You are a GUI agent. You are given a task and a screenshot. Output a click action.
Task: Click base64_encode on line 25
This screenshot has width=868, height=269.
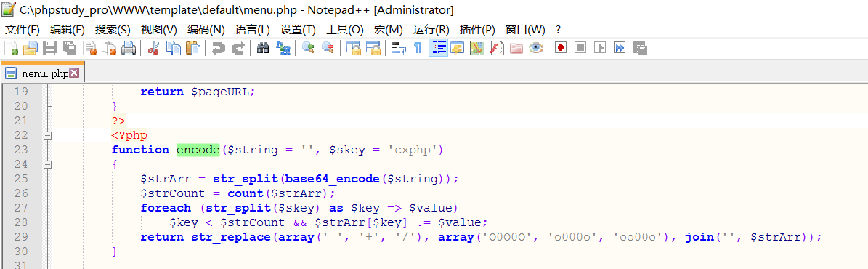coord(333,179)
